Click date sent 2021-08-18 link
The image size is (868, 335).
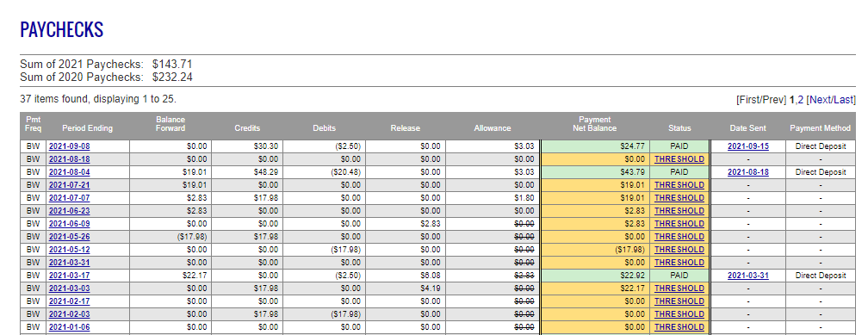click(x=747, y=172)
